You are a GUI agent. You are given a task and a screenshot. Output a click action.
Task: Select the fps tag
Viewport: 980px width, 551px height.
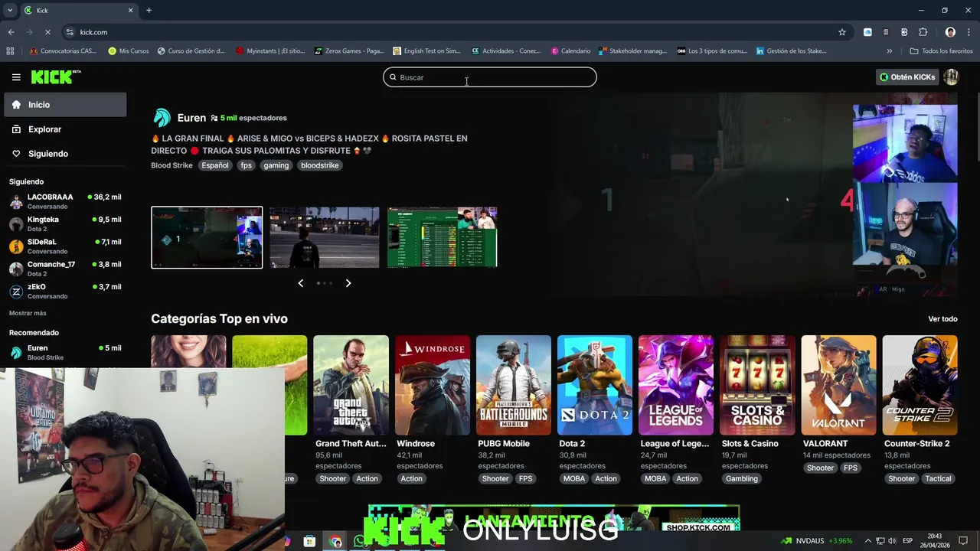tap(246, 165)
